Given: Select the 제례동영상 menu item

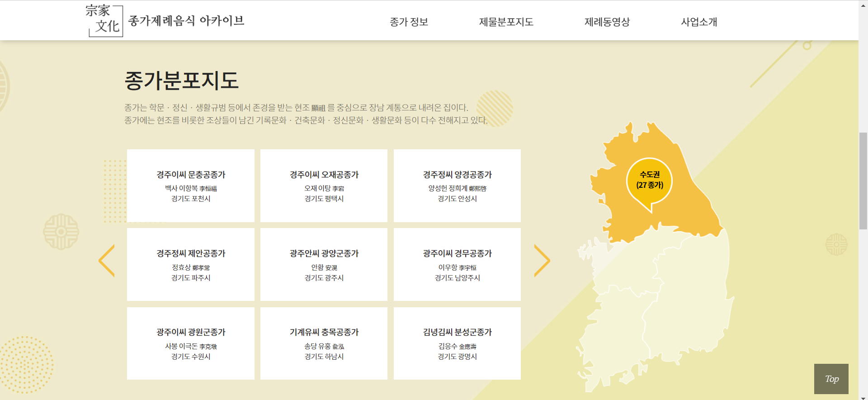Looking at the screenshot, I should 607,22.
